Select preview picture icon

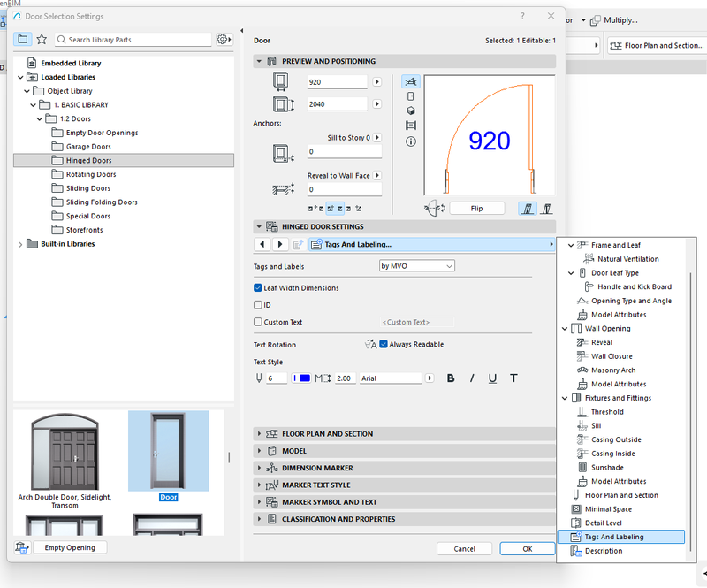pyautogui.click(x=410, y=125)
